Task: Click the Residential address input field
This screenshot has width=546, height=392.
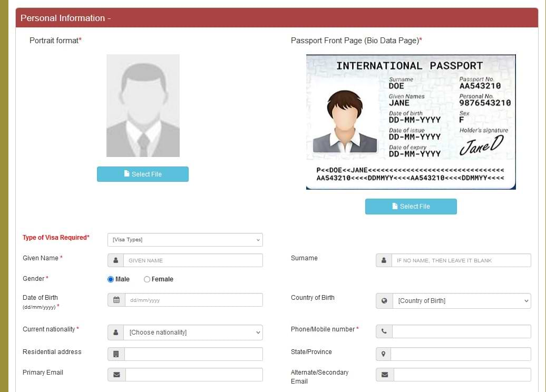Action: tap(193, 354)
